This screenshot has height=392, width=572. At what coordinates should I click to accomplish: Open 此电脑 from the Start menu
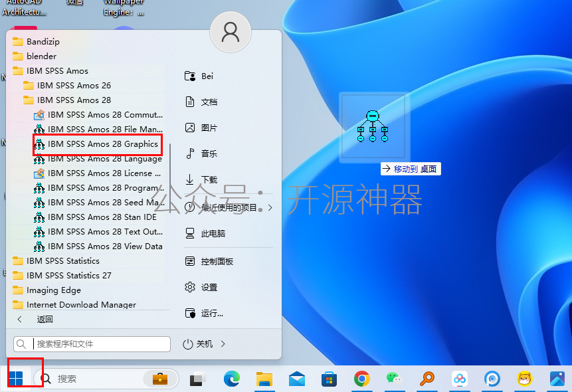205,233
